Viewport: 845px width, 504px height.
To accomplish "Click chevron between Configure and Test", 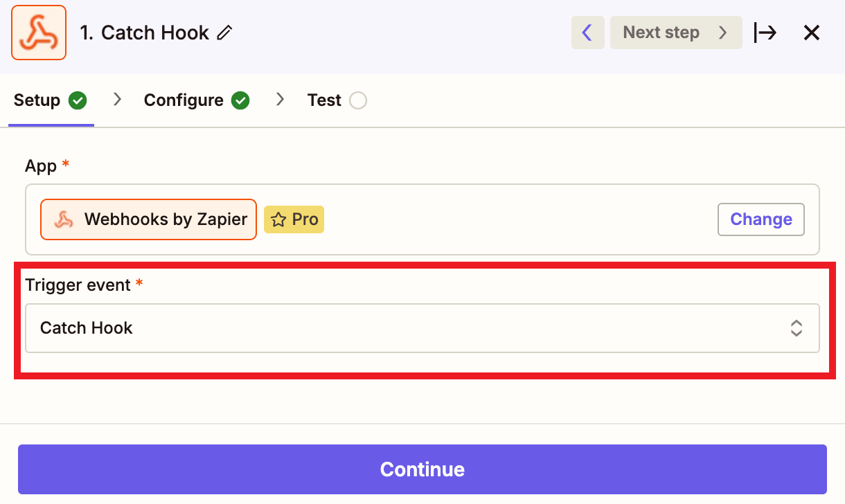I will coord(281,100).
